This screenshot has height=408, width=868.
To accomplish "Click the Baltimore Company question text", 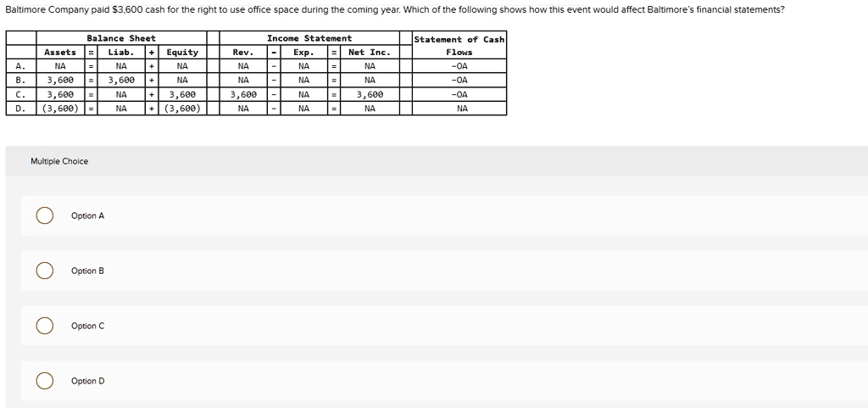I will pos(395,10).
